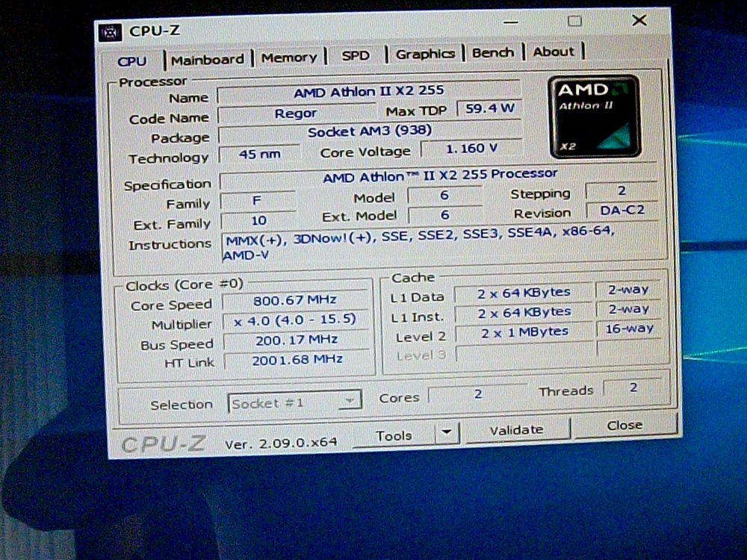Click the Package value Socket AM3 (938)
Image resolution: width=747 pixels, height=560 pixels.
tap(370, 132)
